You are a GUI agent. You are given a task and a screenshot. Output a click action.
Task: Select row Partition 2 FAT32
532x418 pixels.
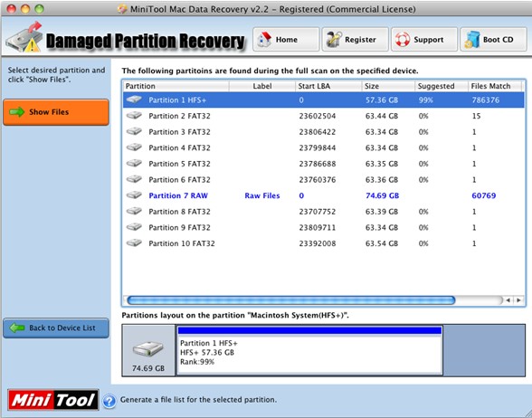pyautogui.click(x=323, y=116)
